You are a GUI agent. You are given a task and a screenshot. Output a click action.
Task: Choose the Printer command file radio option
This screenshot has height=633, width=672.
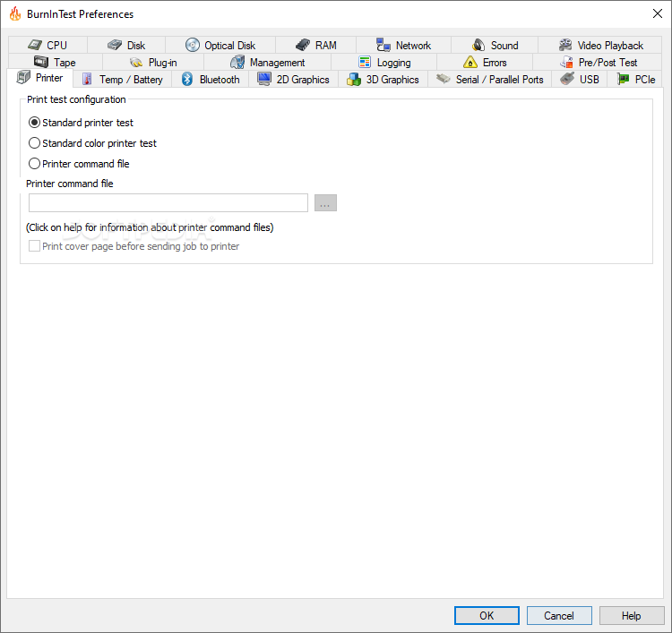[79, 164]
